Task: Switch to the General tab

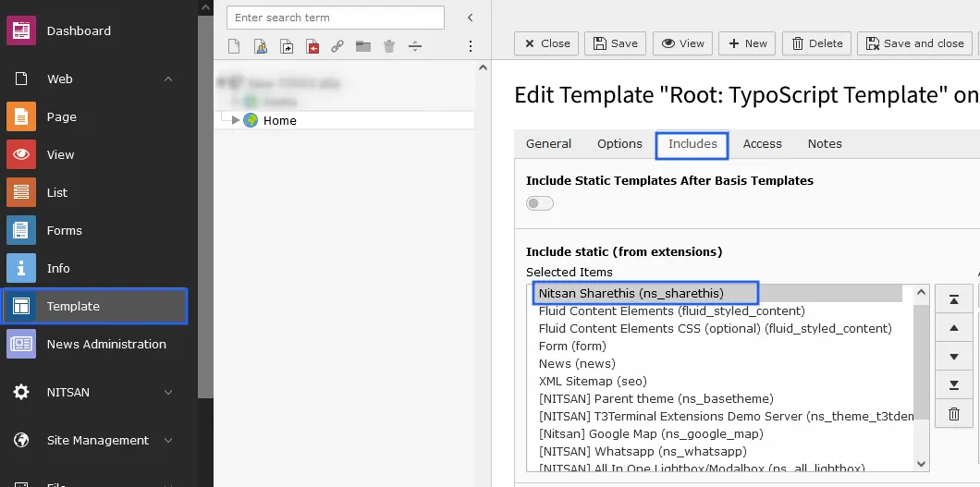Action: (549, 143)
